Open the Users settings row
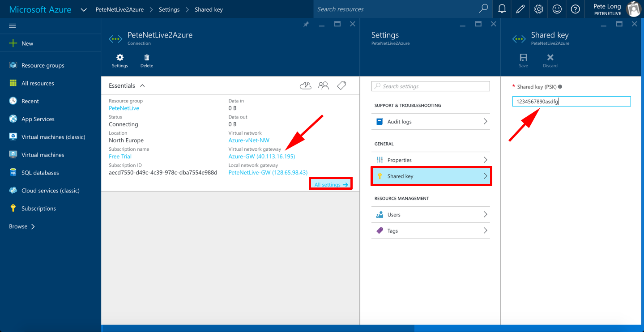This screenshot has width=644, height=332. pyautogui.click(x=431, y=215)
